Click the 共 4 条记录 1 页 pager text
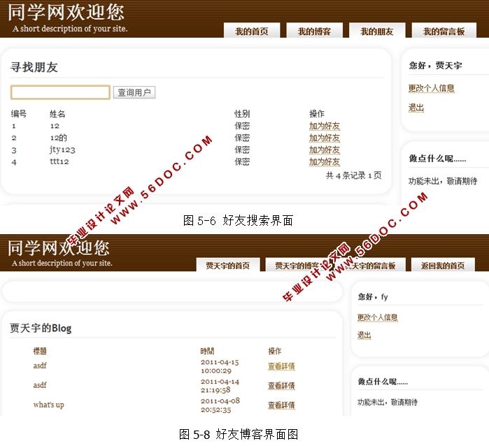This screenshot has width=489, height=448. click(354, 175)
